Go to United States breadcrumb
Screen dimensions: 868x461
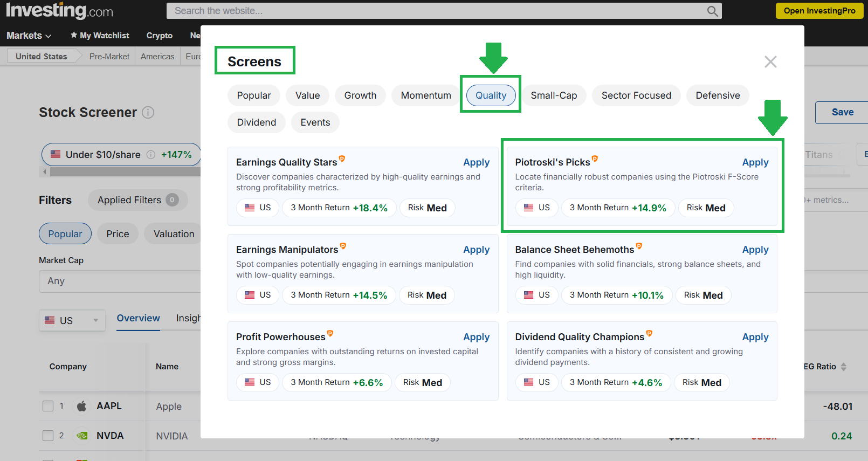pos(42,56)
